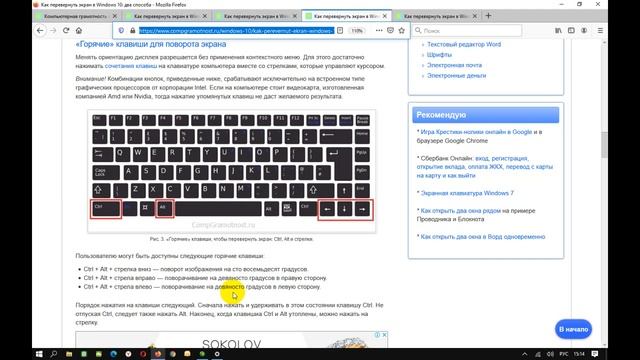Viewport: 640px width, 360px height.
Task: Click the page vertical scrollbar thumb
Action: pos(604,144)
